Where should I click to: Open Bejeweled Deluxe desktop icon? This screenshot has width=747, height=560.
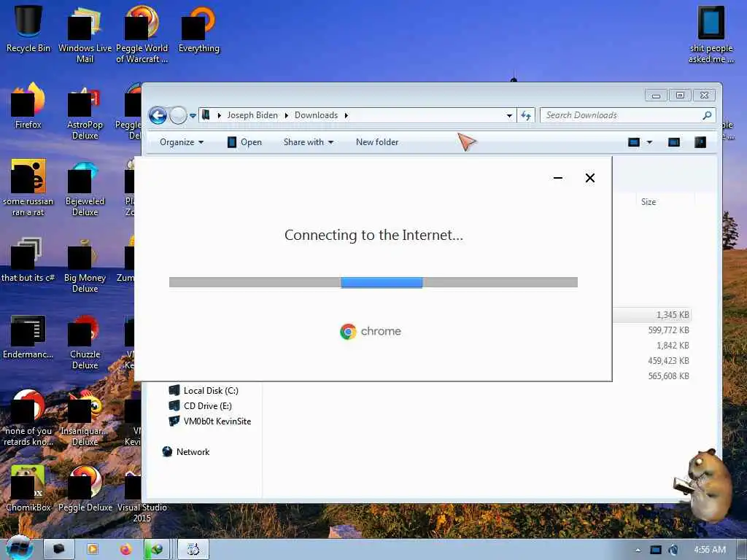[x=85, y=187]
